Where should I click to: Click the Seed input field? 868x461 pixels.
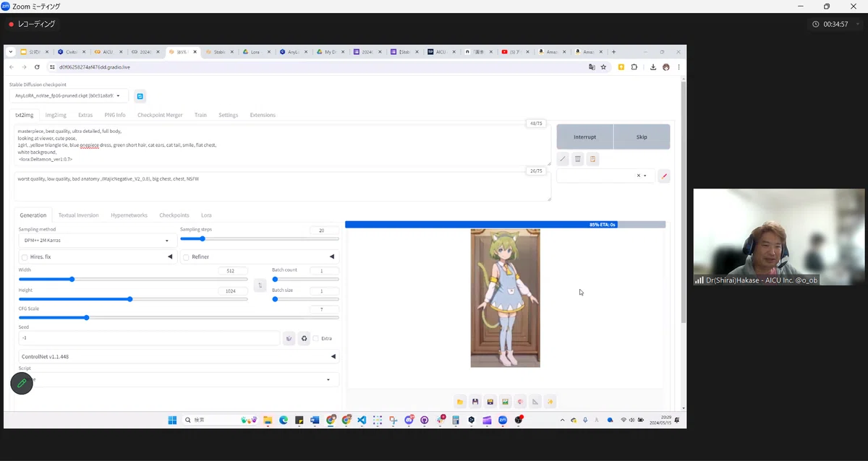[x=149, y=338]
